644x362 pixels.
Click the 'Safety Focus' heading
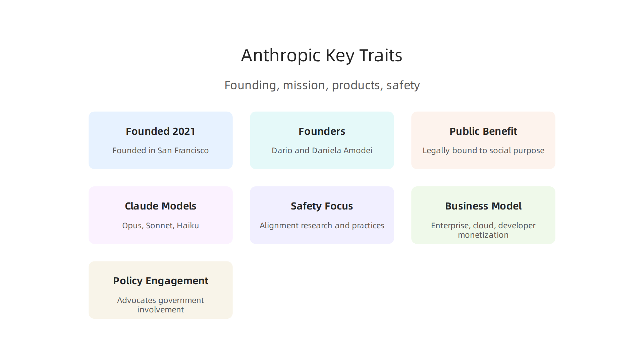tap(322, 206)
